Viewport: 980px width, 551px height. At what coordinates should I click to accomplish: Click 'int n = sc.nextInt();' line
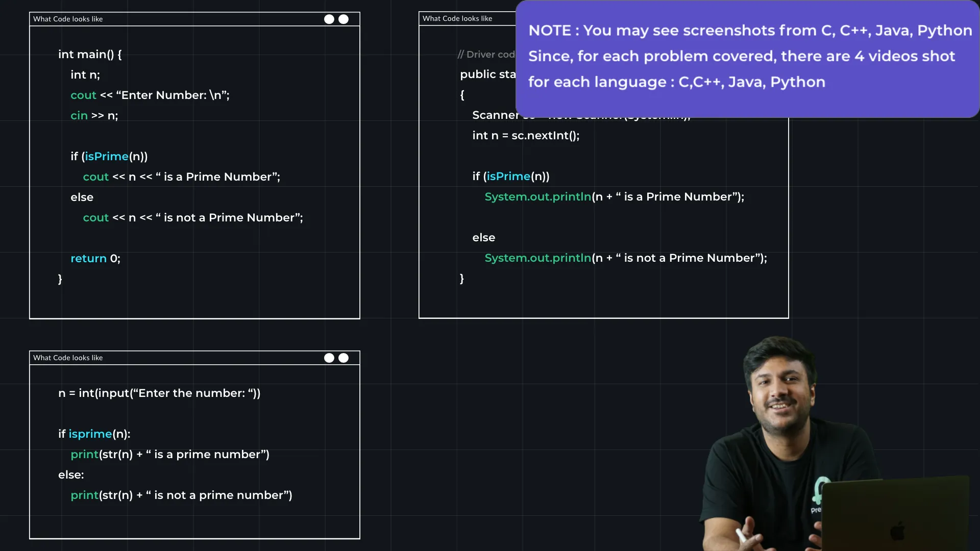[526, 135]
